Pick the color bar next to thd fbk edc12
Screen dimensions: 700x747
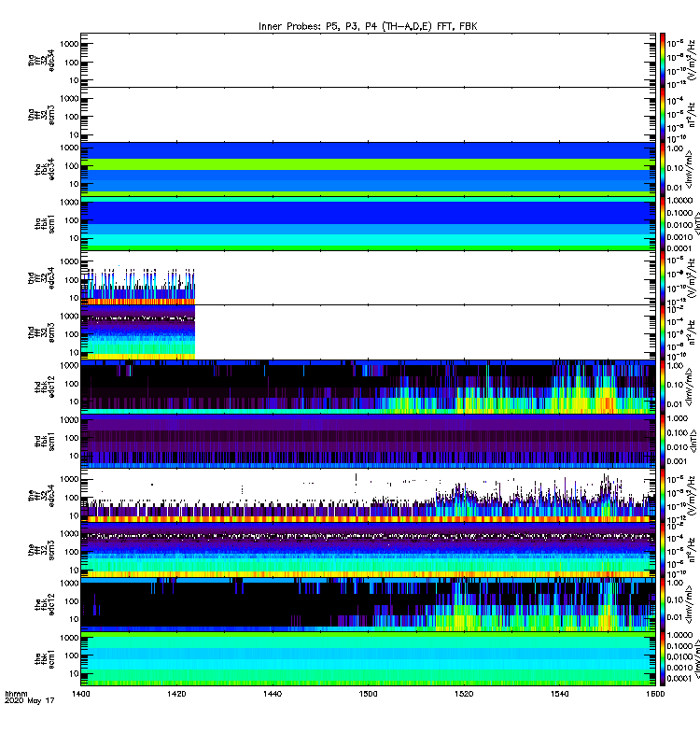(x=663, y=387)
